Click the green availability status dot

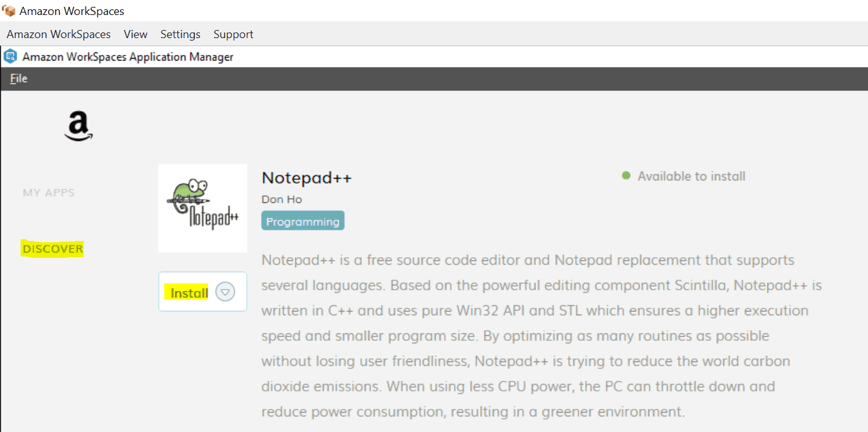626,176
